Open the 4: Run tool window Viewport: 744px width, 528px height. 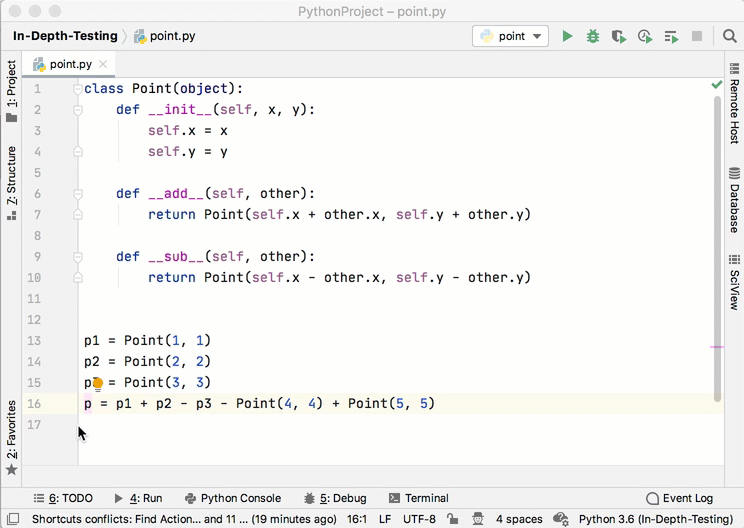coord(139,498)
